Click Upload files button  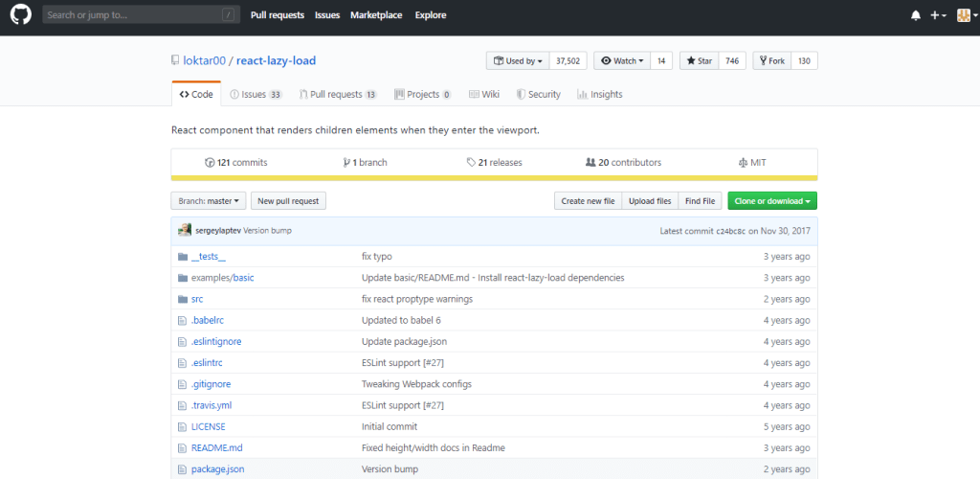pyautogui.click(x=650, y=201)
